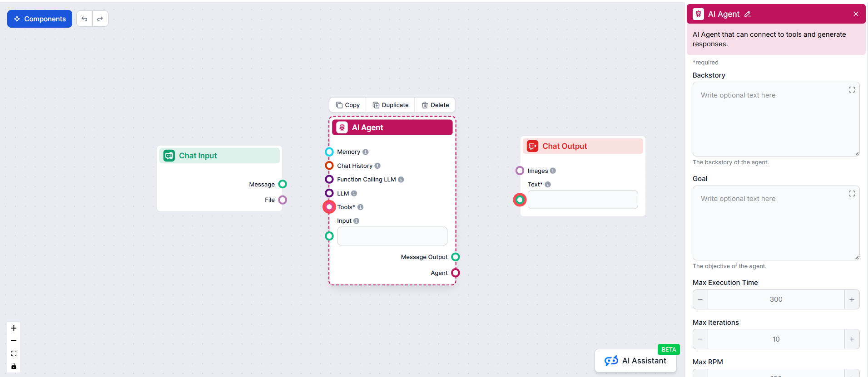Screen dimensions: 868x377
Task: Click the fit view icon
Action: (x=14, y=353)
